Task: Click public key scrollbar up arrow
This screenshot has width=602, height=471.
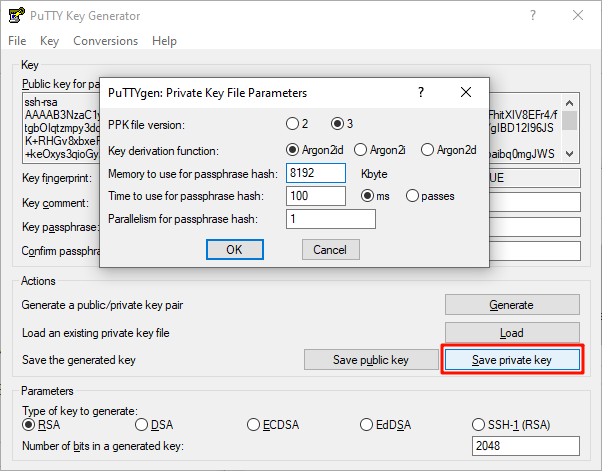Action: tap(570, 103)
